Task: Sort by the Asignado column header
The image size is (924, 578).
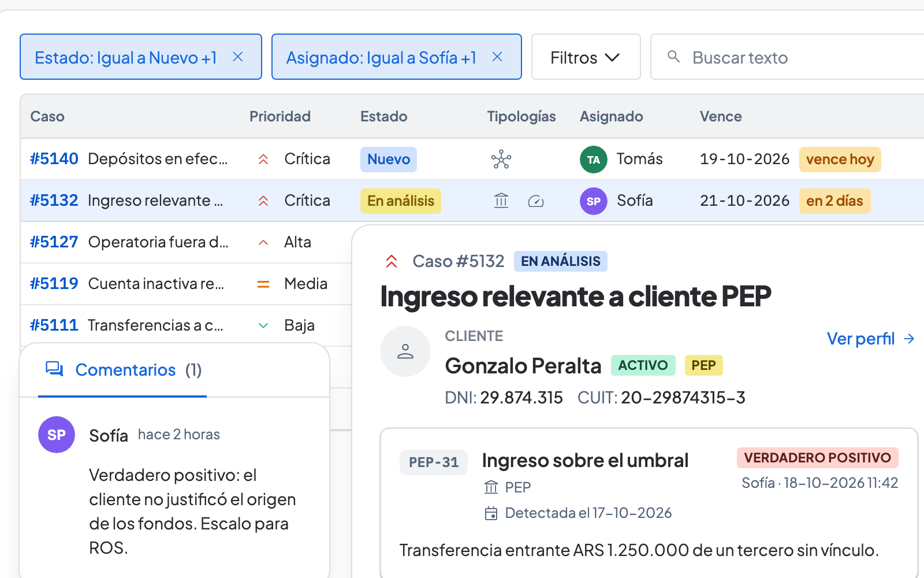Action: tap(612, 116)
